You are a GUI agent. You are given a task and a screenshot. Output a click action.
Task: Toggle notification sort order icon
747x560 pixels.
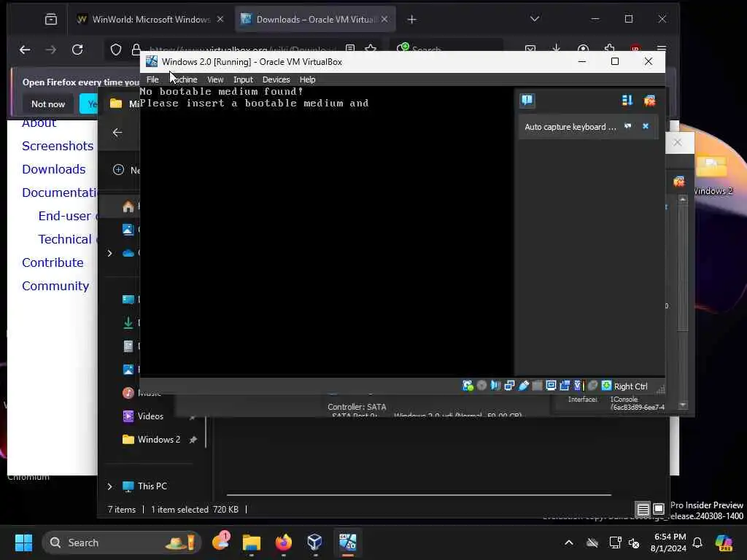[x=627, y=100]
